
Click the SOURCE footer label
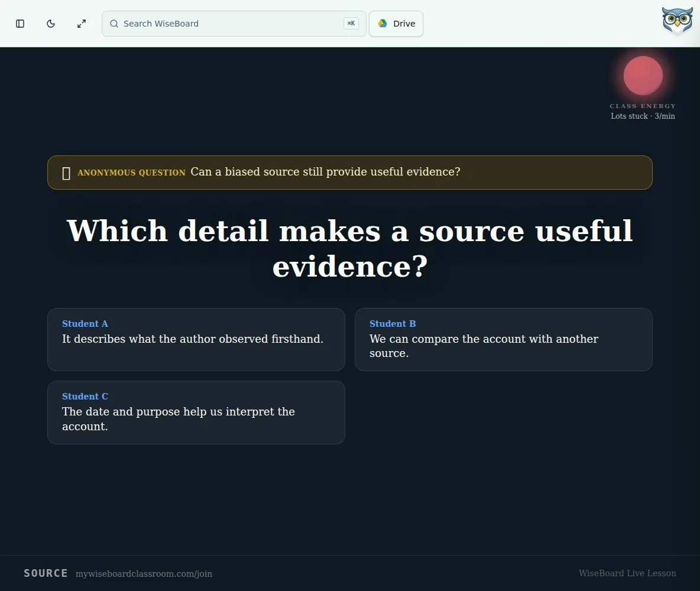click(46, 573)
